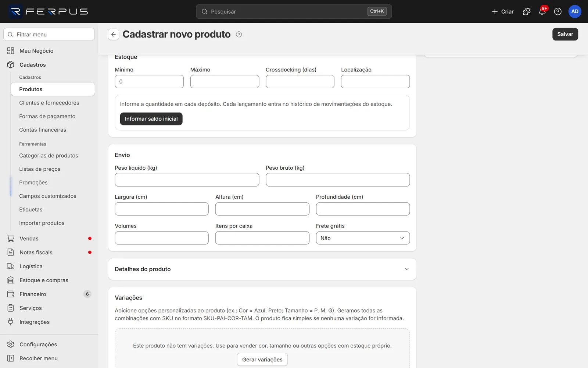Expand the Detalhes do produto section
Image resolution: width=588 pixels, height=368 pixels.
(262, 269)
